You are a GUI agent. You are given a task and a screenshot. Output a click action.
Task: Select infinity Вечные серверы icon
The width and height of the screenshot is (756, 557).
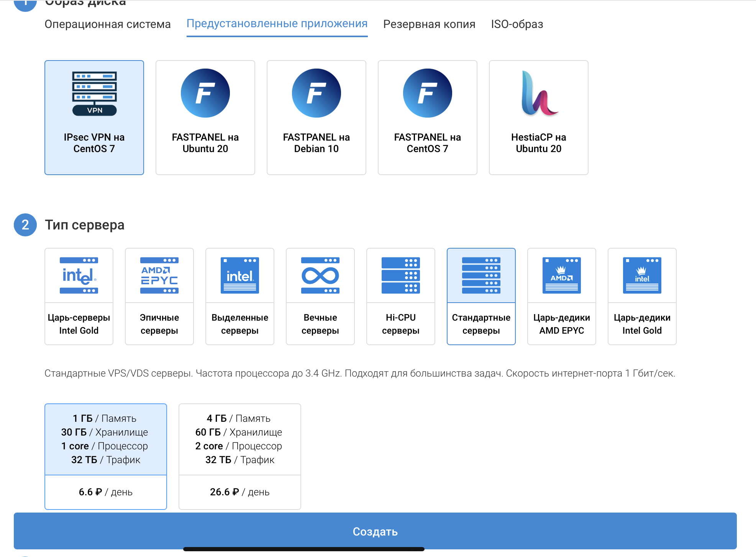(x=320, y=275)
